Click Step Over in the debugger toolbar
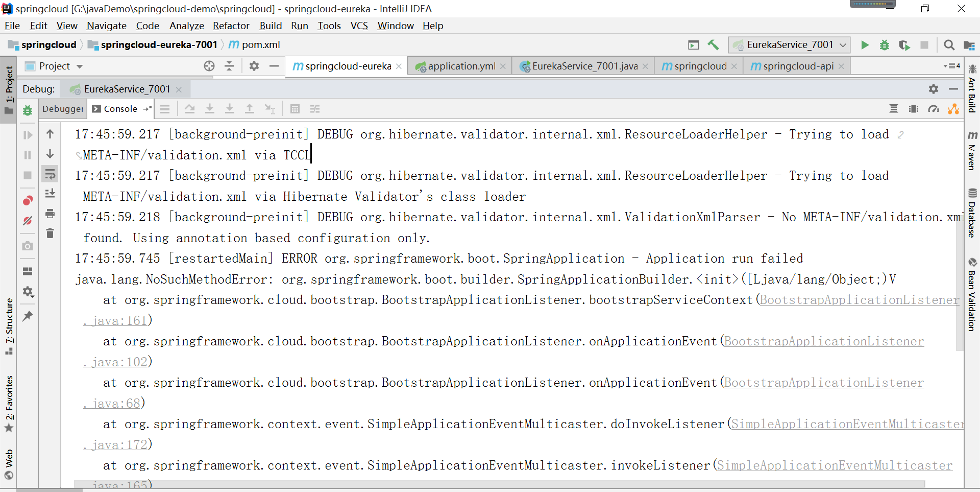This screenshot has height=492, width=980. (x=190, y=109)
